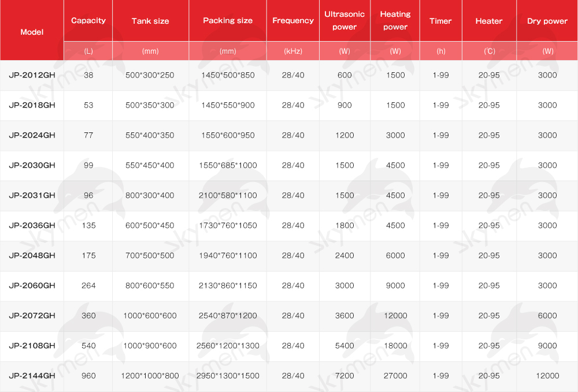
Task: Pick packing size "1450*550*900"
Action: [x=228, y=105]
